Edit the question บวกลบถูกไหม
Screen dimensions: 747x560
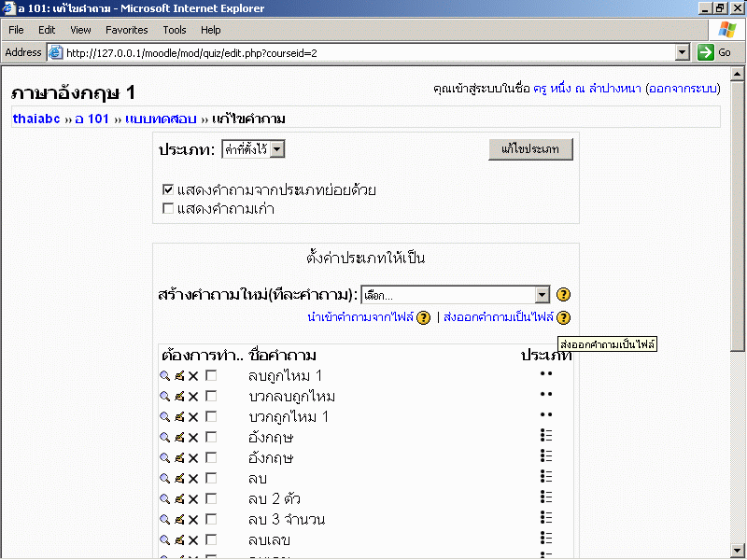(x=178, y=396)
